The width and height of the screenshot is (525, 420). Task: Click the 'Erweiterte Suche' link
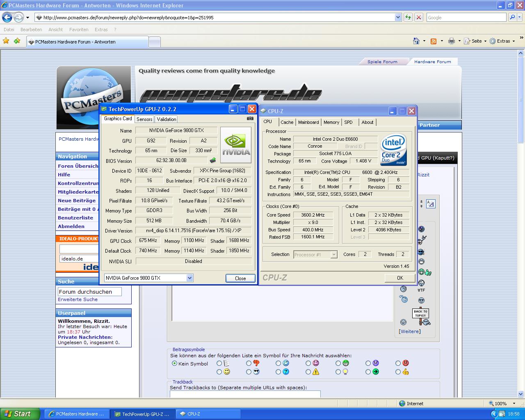click(78, 299)
